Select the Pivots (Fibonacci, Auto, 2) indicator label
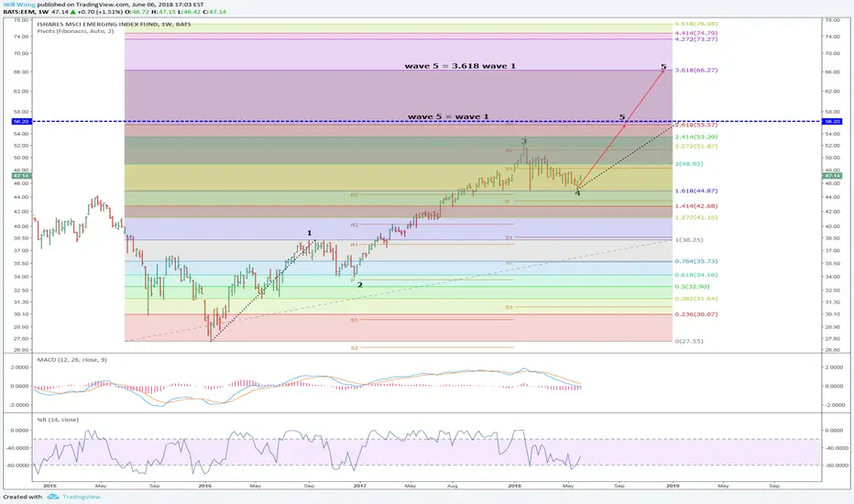Screen dimensions: 854x504 coord(75,31)
